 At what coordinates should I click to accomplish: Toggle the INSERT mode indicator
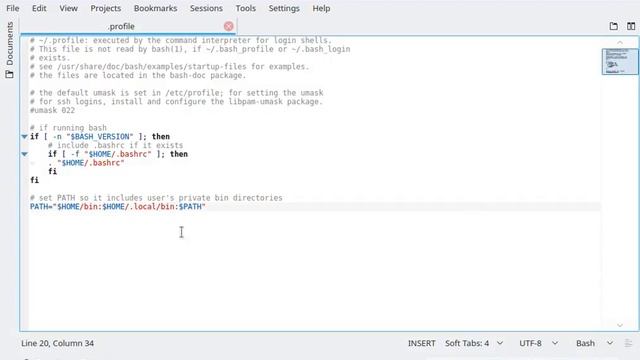point(422,343)
